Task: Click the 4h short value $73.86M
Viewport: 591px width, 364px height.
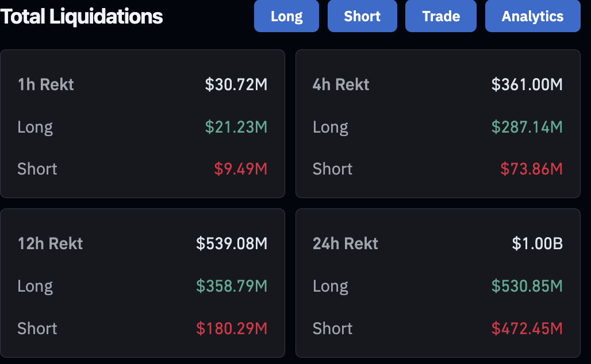Action: (531, 169)
